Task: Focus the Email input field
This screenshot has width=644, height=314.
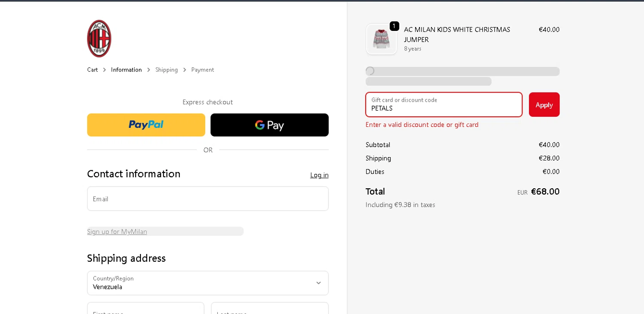Action: (x=208, y=199)
